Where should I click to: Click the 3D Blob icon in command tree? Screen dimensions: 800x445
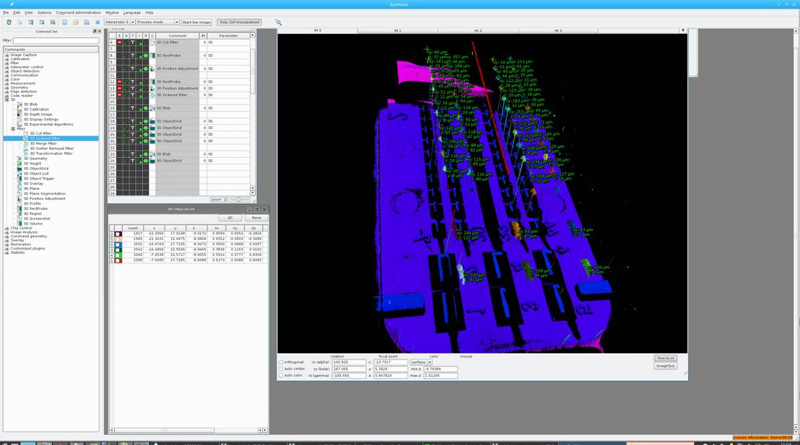(x=21, y=104)
